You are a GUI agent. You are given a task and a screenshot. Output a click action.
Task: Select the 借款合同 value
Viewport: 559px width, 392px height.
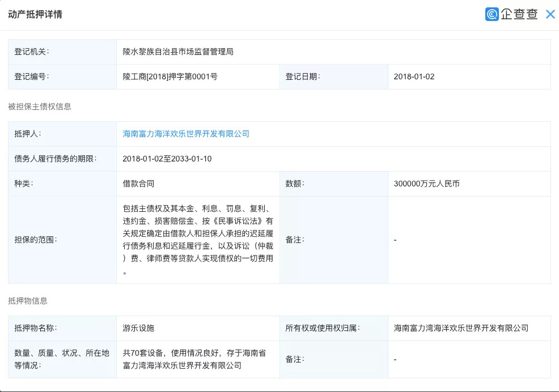tap(138, 184)
